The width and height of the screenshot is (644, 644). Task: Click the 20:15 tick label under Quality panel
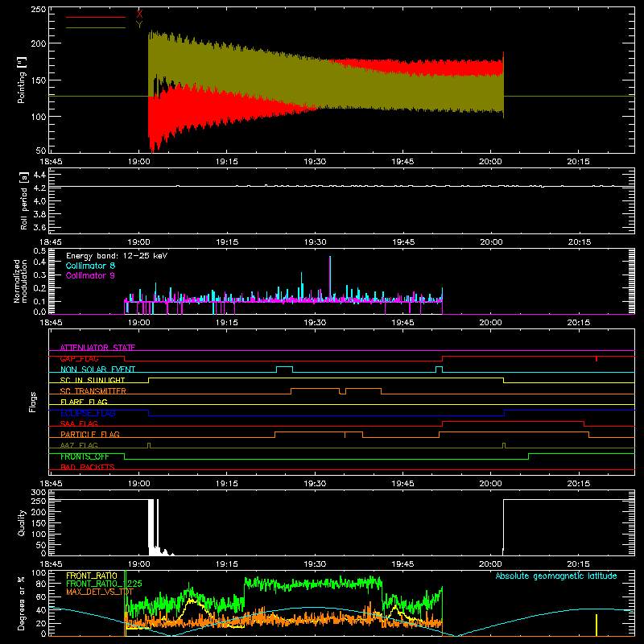tap(578, 564)
